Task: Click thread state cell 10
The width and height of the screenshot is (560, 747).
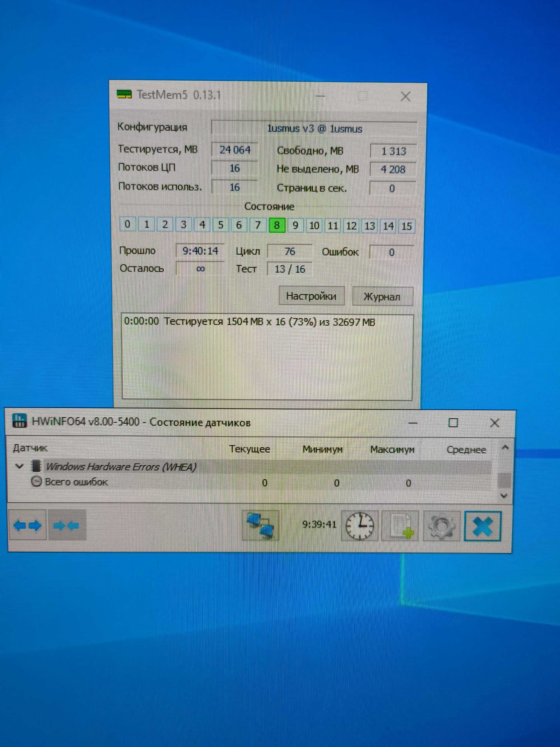Action: (x=314, y=225)
